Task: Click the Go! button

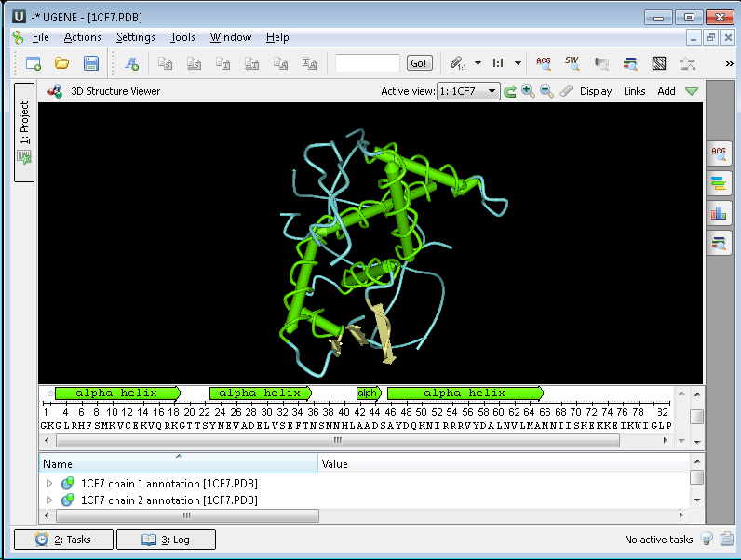Action: (x=419, y=63)
